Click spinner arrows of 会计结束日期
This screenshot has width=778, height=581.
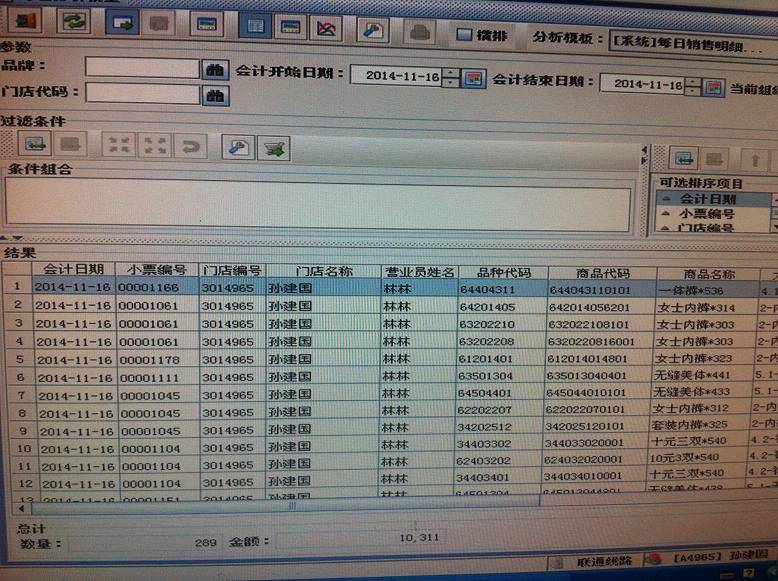[692, 87]
